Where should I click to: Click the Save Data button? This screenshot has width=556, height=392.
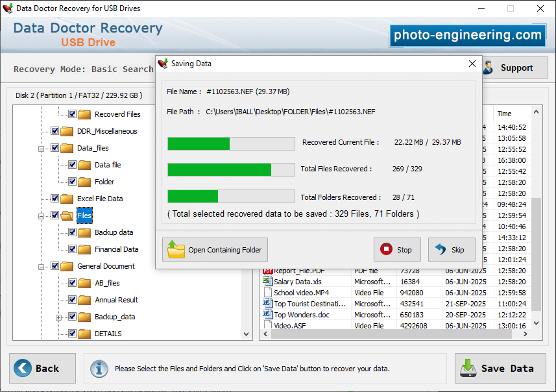pos(500,368)
